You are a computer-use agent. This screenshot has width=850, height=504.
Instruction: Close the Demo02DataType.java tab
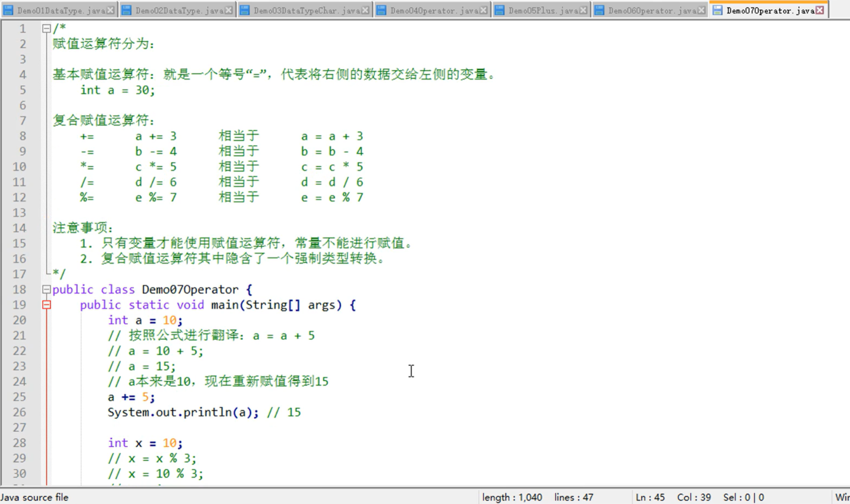[x=229, y=10]
